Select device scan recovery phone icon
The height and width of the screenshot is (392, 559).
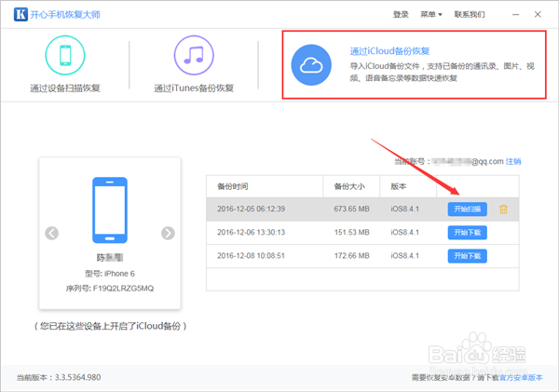pos(65,55)
